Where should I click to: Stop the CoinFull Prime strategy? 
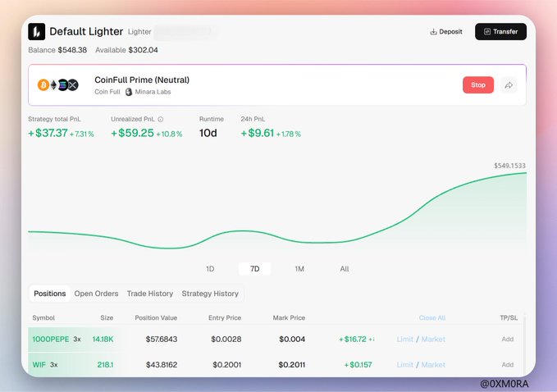click(x=478, y=84)
